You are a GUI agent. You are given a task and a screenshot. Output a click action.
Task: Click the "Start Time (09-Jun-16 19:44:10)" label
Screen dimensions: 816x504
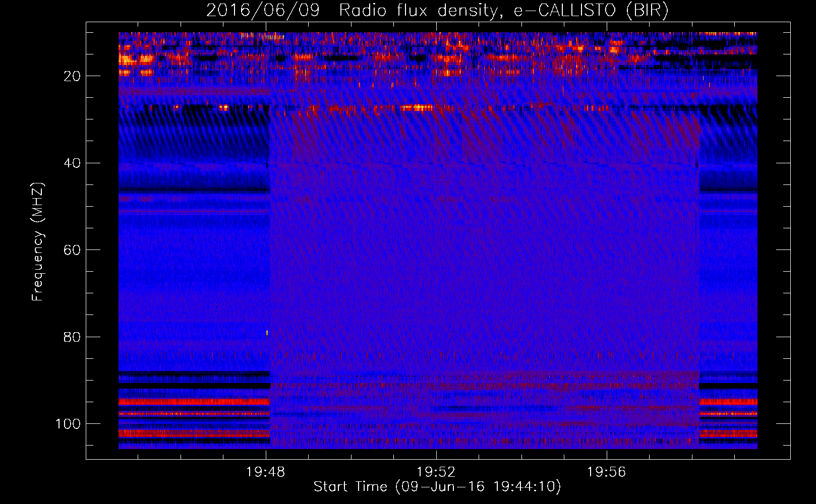(x=437, y=487)
